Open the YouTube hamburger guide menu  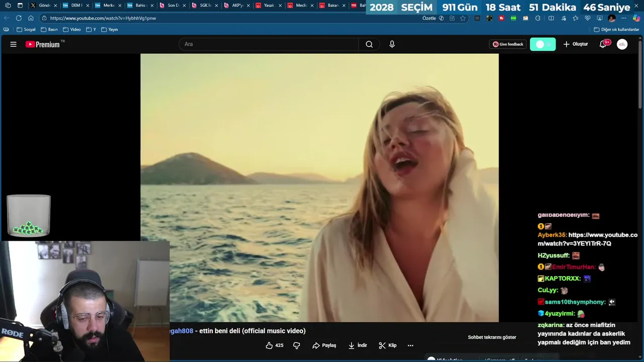(x=14, y=44)
